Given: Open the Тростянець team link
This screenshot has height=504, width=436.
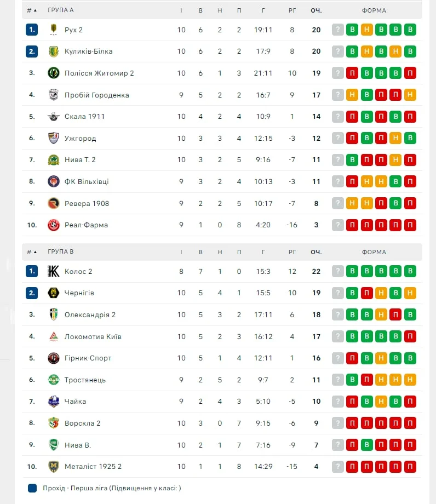Looking at the screenshot, I should [x=85, y=380].
